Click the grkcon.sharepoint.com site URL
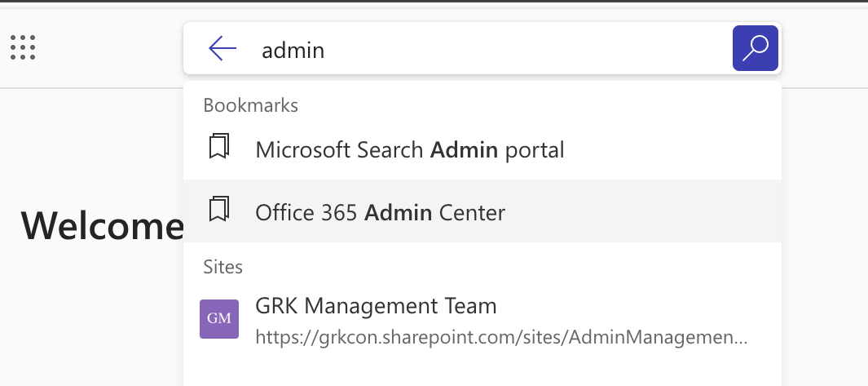Screen dimensions: 868x386 pos(500,336)
